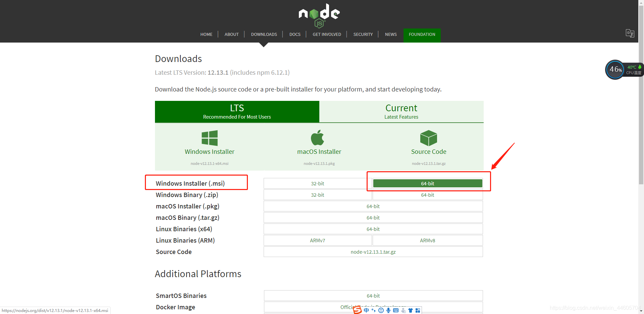Click the 'macOS Binary (.tar.gz)' row label
This screenshot has height=314, width=644.
(x=187, y=217)
